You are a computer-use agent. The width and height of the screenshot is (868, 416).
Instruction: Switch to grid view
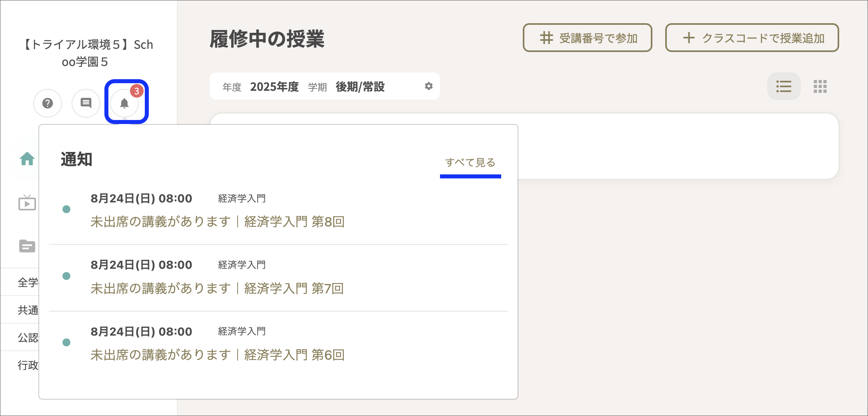pos(820,86)
